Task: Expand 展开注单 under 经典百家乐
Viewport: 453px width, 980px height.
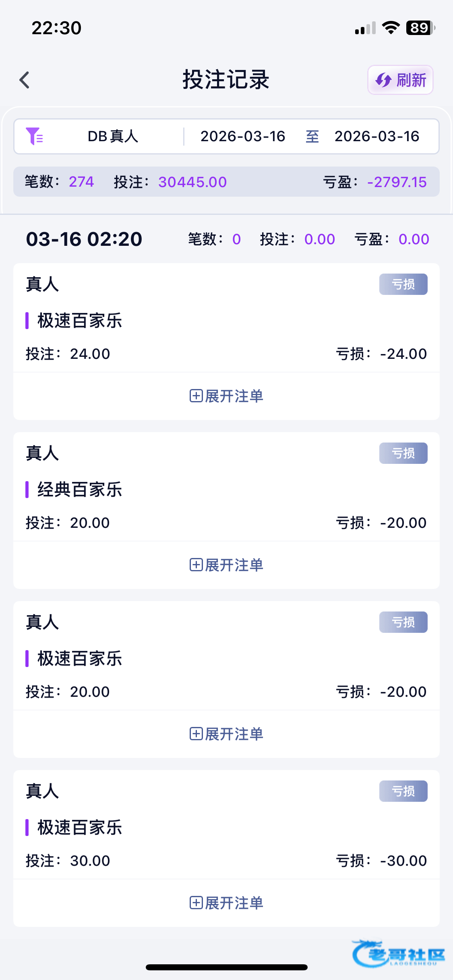Action: tap(234, 565)
